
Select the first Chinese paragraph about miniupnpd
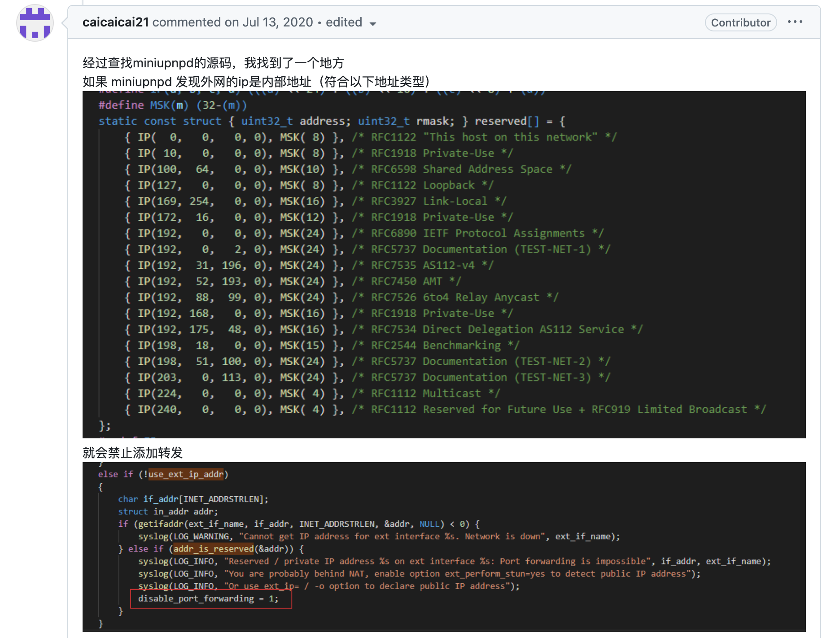[x=213, y=62]
